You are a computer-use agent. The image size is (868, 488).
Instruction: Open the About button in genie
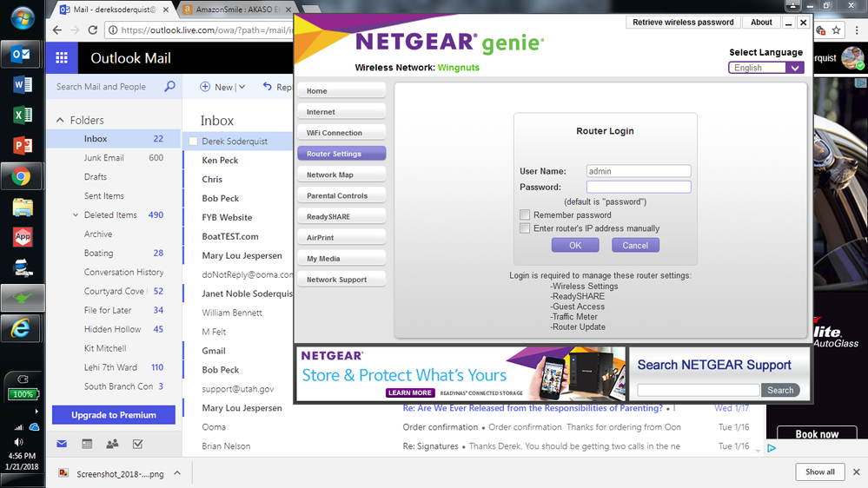coord(761,22)
